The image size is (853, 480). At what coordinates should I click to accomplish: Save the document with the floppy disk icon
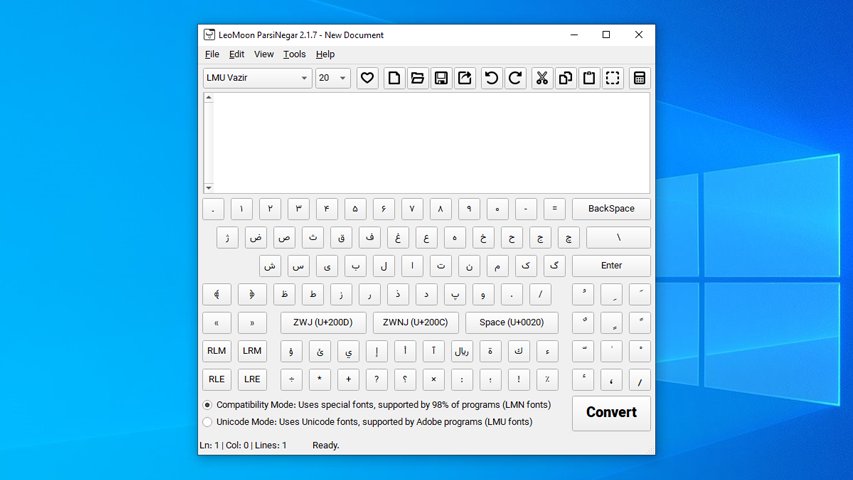[441, 78]
